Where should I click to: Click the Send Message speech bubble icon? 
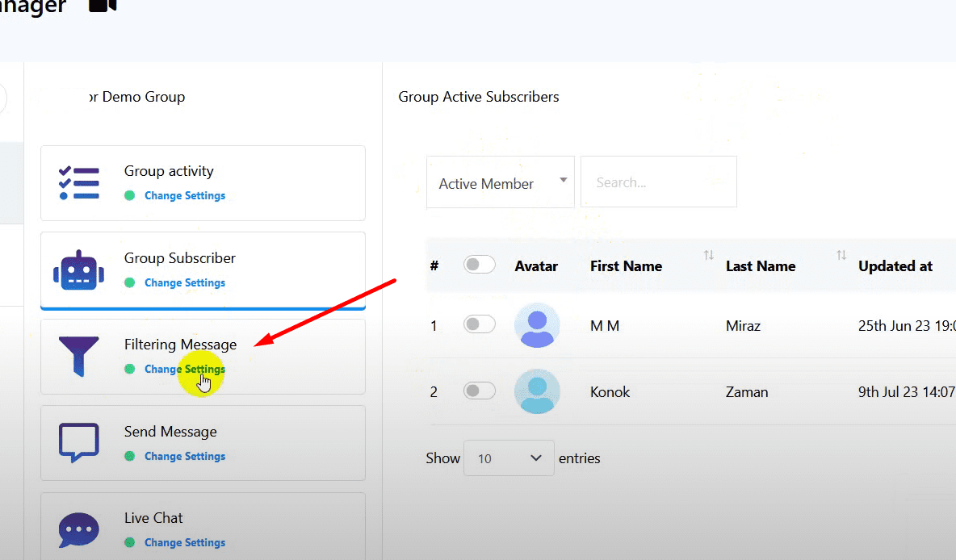(79, 443)
